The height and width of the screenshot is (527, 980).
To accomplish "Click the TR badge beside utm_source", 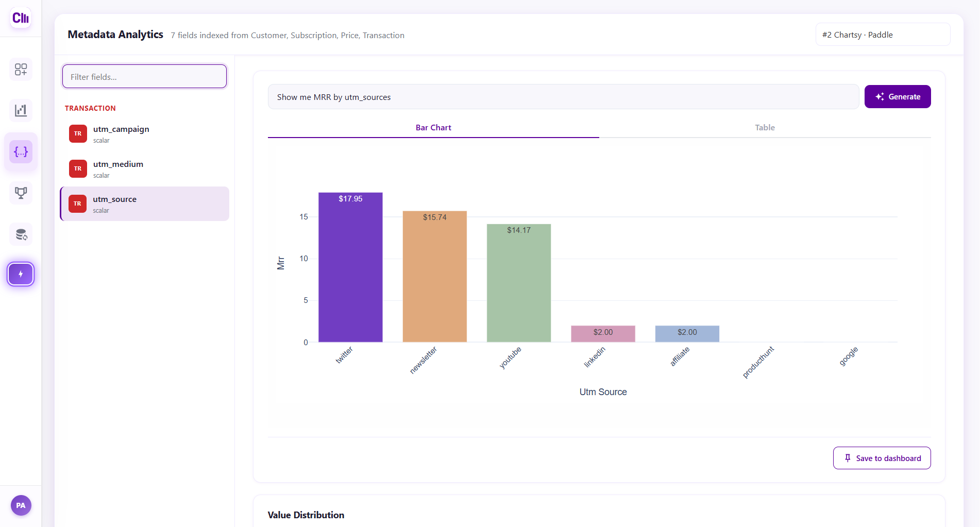I will point(78,203).
